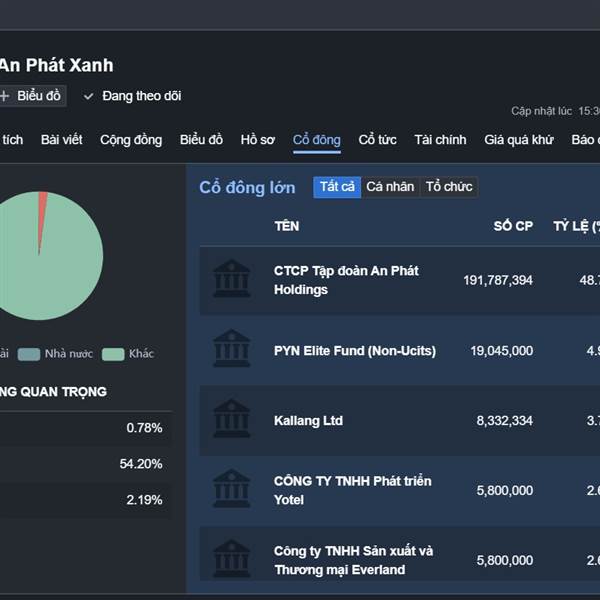This screenshot has height=600, width=600.
Task: Filter shareholders by Cá nhân
Action: (390, 187)
